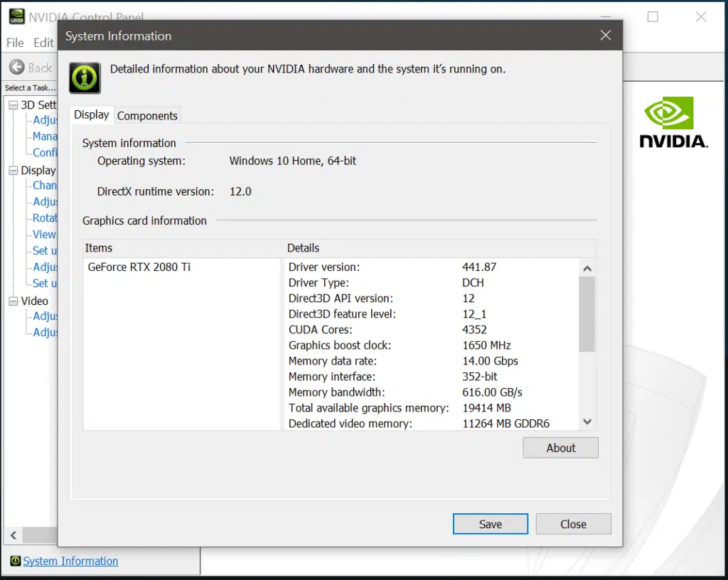Select the Display tab
The image size is (728, 580).
pos(91,114)
